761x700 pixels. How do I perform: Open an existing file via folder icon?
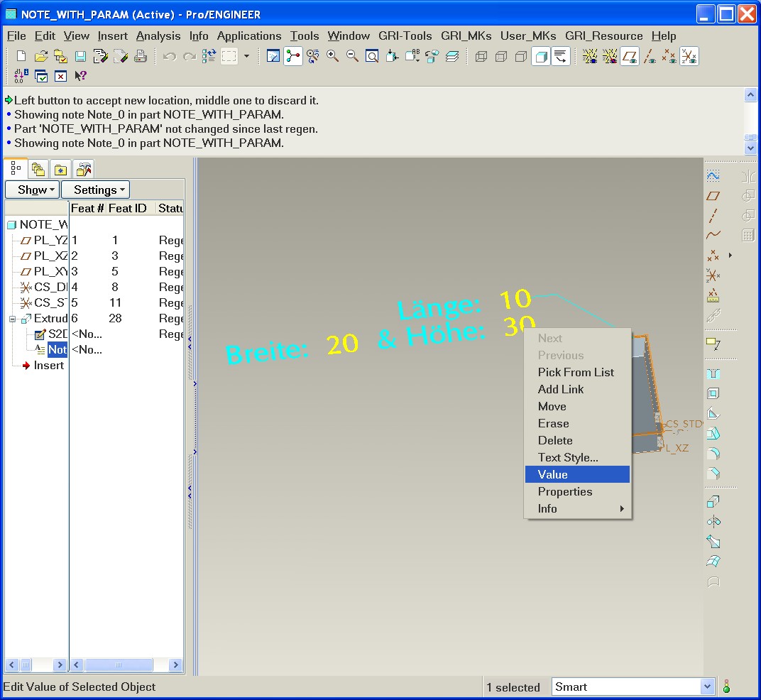(x=40, y=56)
